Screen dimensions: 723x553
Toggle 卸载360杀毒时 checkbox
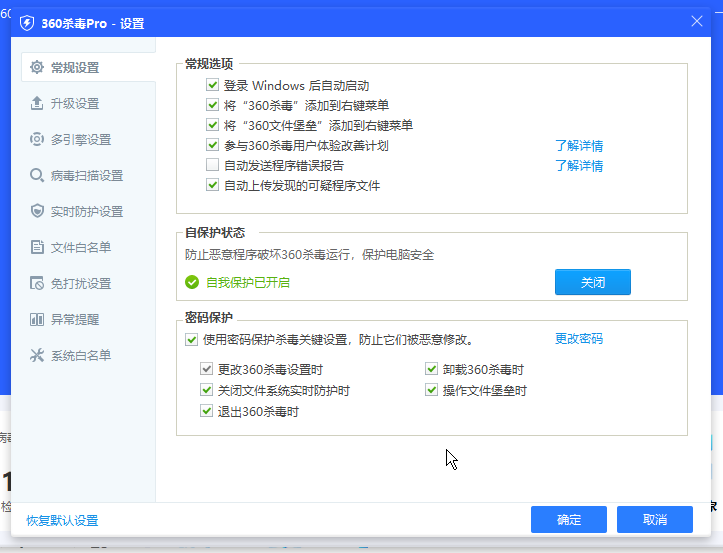pyautogui.click(x=431, y=369)
